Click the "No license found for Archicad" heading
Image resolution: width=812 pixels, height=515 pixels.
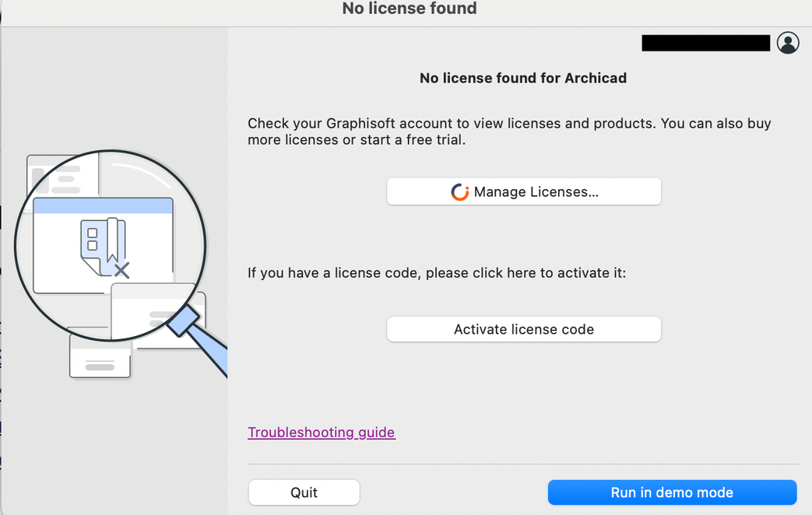522,78
